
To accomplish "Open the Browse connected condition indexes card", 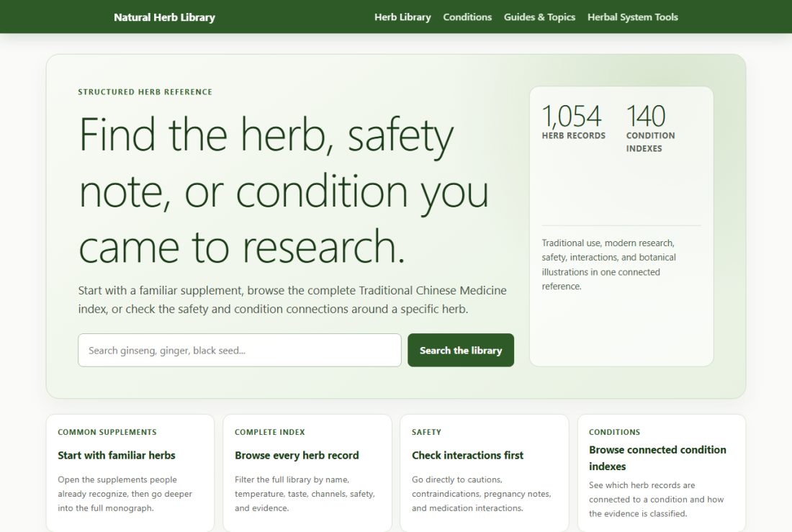I will click(x=662, y=473).
